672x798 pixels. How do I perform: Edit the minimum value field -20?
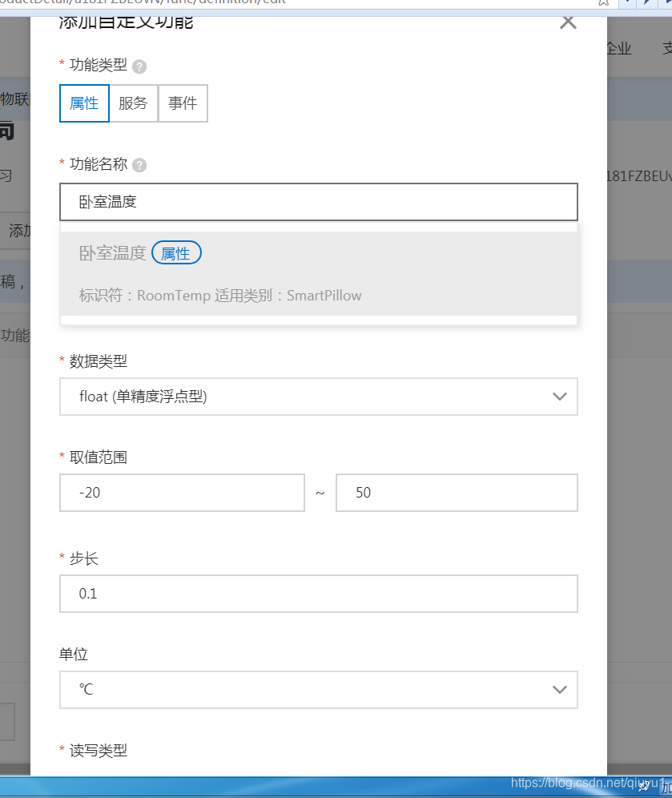(x=182, y=493)
